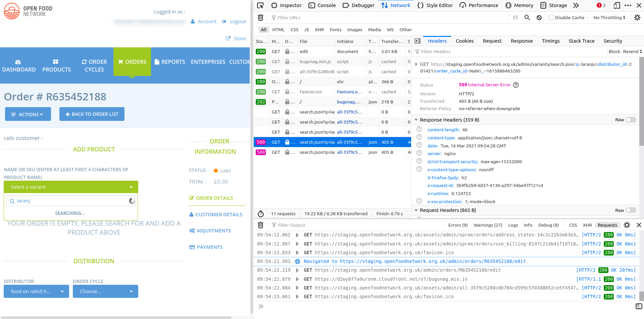This screenshot has width=644, height=319.
Task: Toggle Raw response headers switch
Action: (631, 120)
